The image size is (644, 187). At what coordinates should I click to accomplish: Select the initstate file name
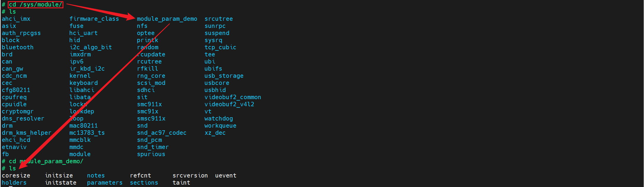pyautogui.click(x=60, y=183)
